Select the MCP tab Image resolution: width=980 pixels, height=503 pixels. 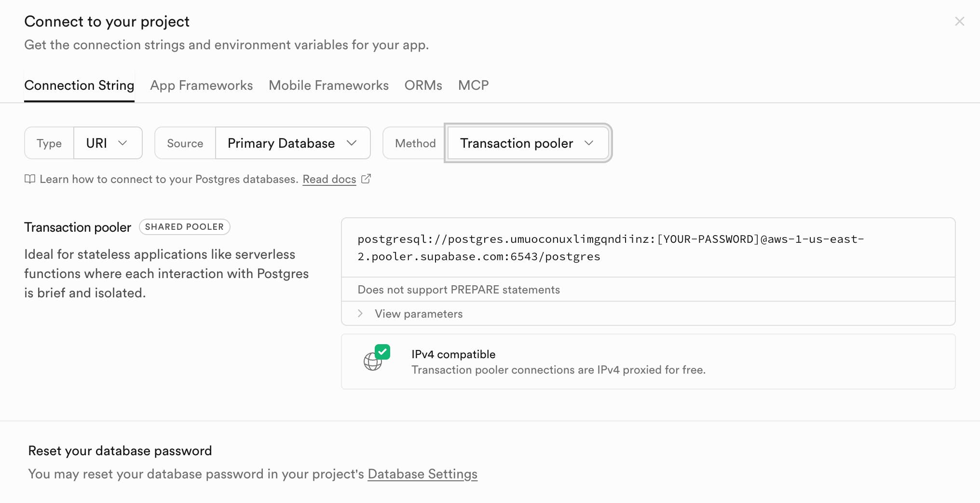point(473,85)
